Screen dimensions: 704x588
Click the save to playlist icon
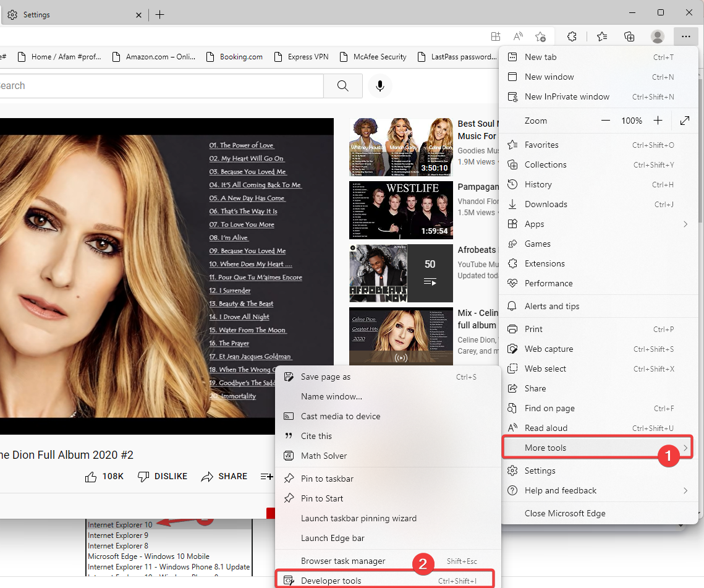[266, 477]
